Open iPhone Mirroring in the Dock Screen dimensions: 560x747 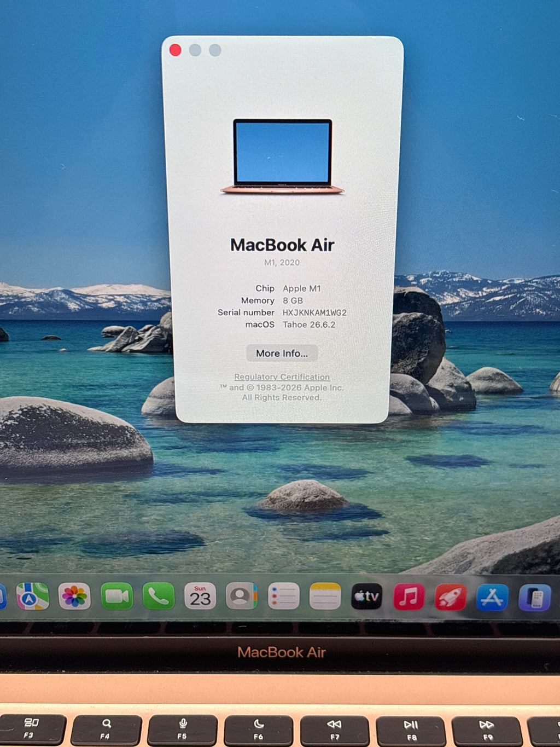[x=534, y=598]
